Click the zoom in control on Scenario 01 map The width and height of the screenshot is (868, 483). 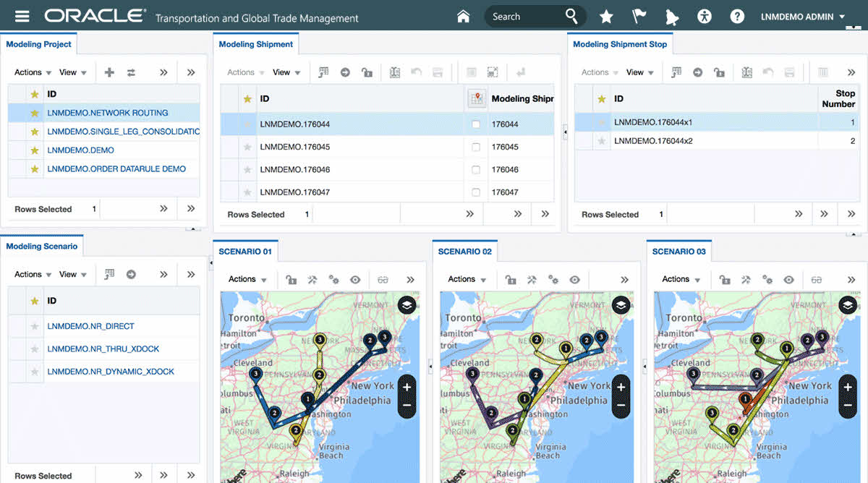click(406, 390)
